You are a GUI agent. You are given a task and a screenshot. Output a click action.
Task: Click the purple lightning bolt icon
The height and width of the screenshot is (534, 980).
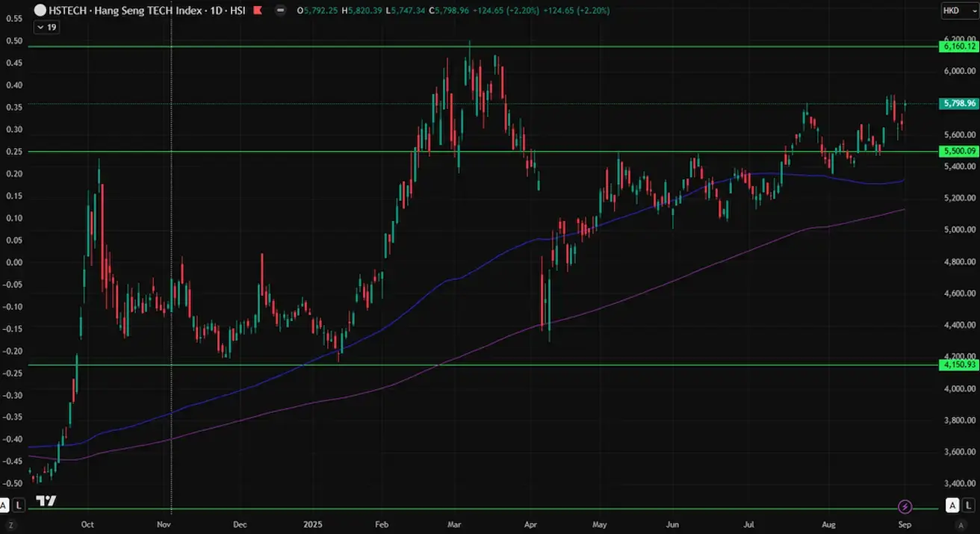pyautogui.click(x=905, y=506)
